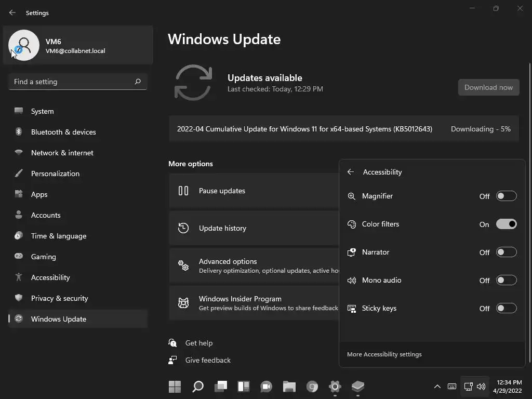
Task: Open taskbar Search
Action: click(x=198, y=387)
